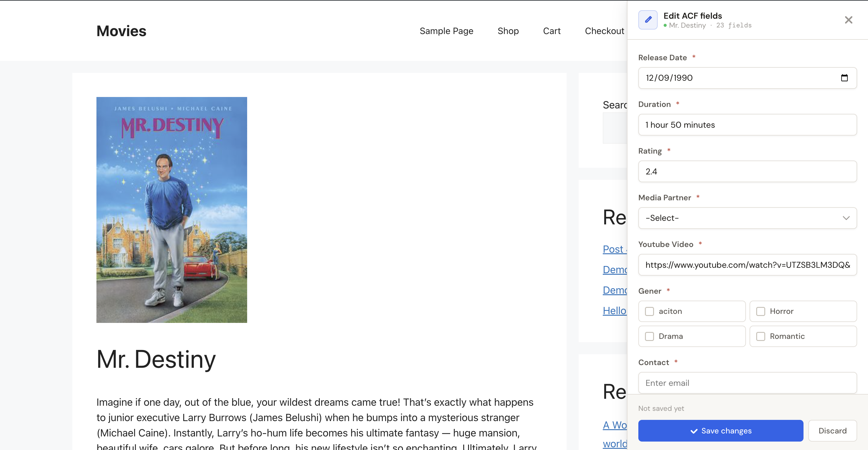
Task: Open the Checkout menu item
Action: (x=605, y=31)
